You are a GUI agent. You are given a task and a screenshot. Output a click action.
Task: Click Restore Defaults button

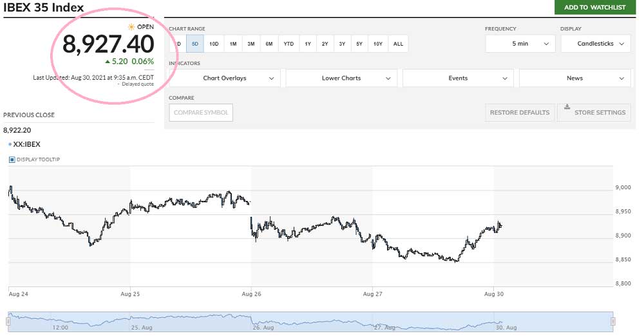pyautogui.click(x=520, y=113)
